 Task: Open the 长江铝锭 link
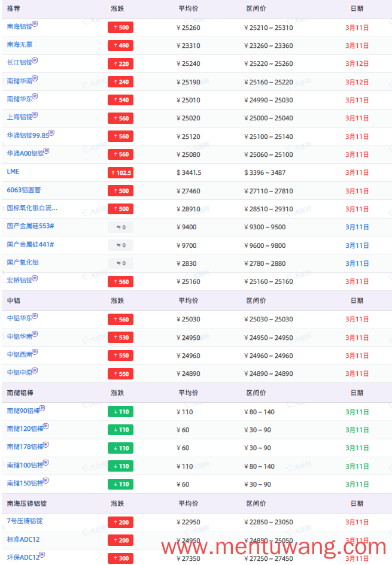tap(20, 63)
